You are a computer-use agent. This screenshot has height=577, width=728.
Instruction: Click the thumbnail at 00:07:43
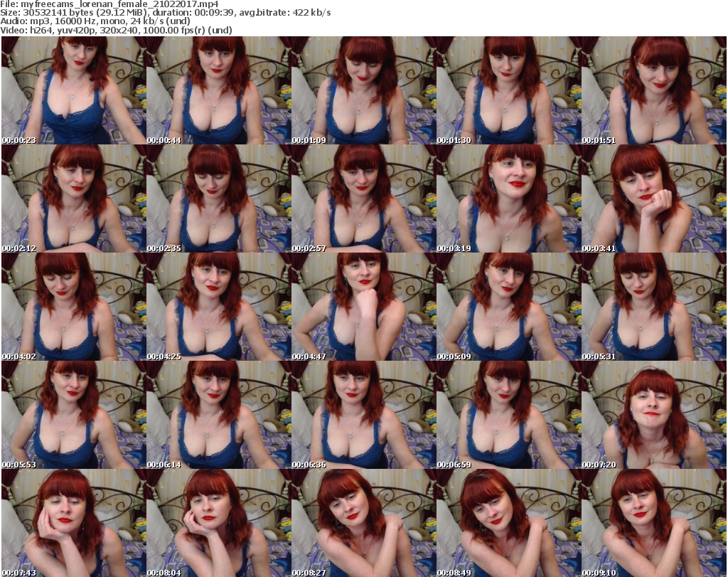(74, 523)
